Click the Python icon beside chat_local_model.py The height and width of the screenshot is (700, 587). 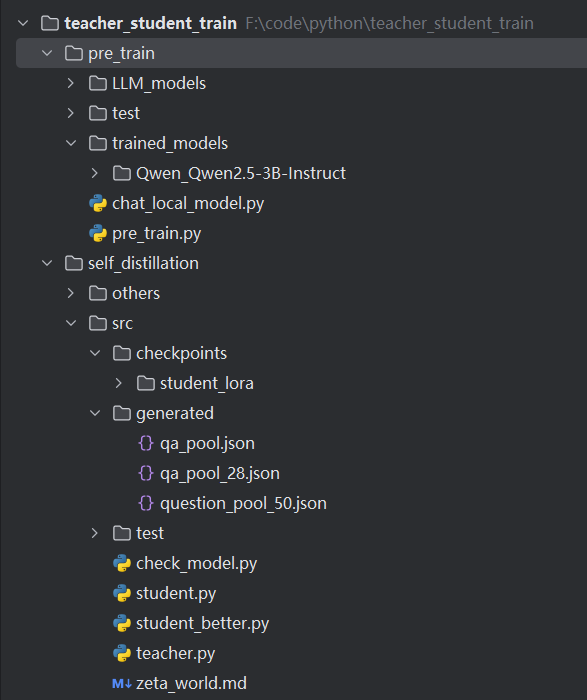point(98,204)
